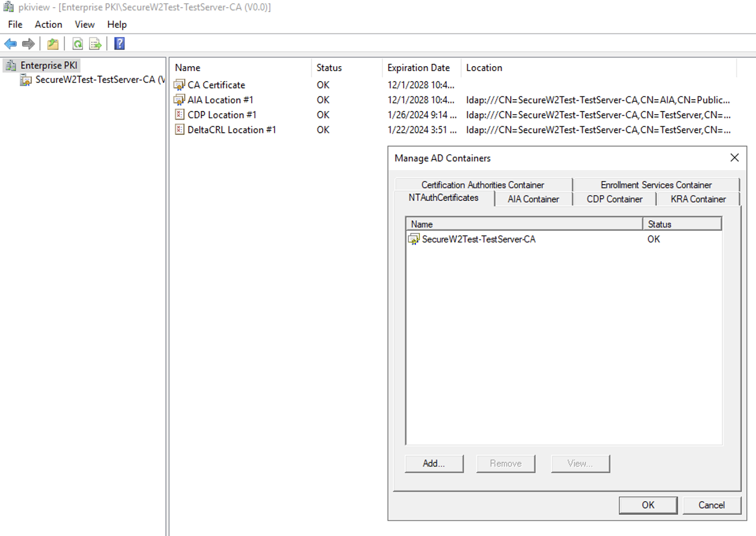
Task: Click certificate icon beside SecureW2Test-TestServer-CA in dialog
Action: coord(414,239)
